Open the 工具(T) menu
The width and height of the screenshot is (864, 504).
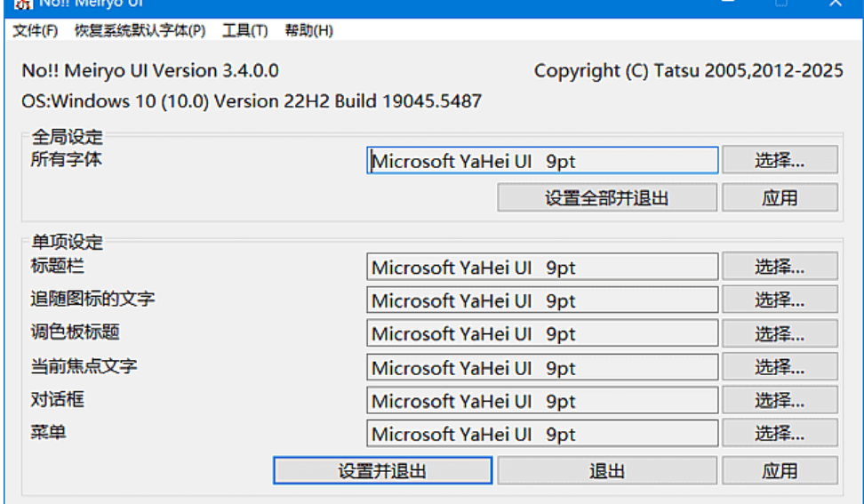pos(244,30)
